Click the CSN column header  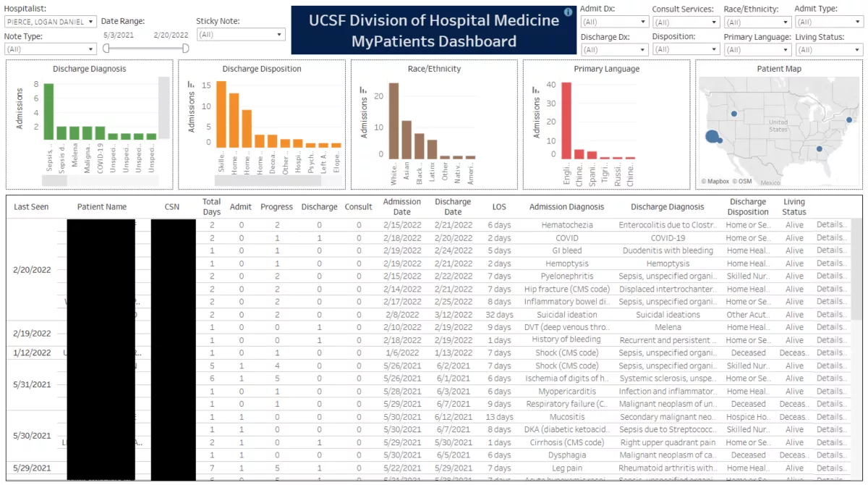coord(172,207)
